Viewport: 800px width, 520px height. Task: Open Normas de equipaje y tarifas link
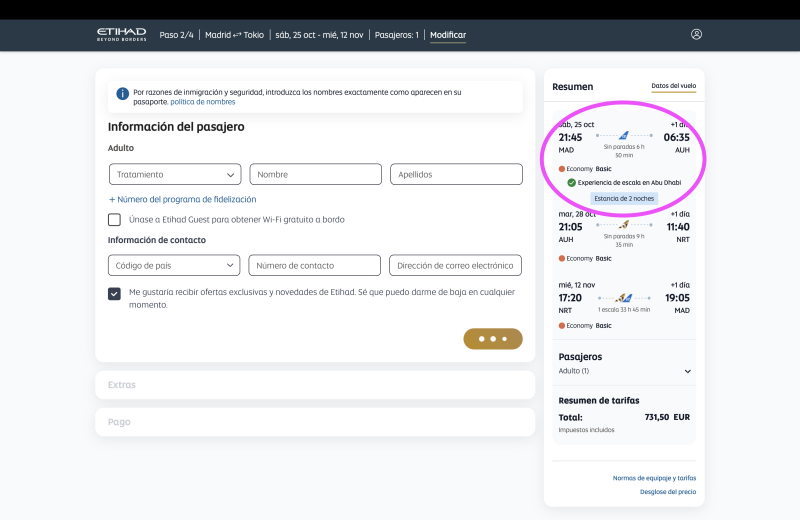pos(654,478)
